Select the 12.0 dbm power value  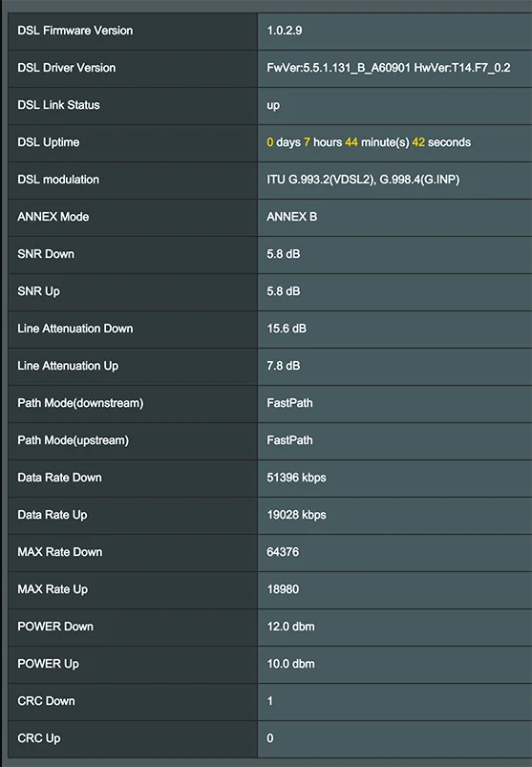point(291,627)
